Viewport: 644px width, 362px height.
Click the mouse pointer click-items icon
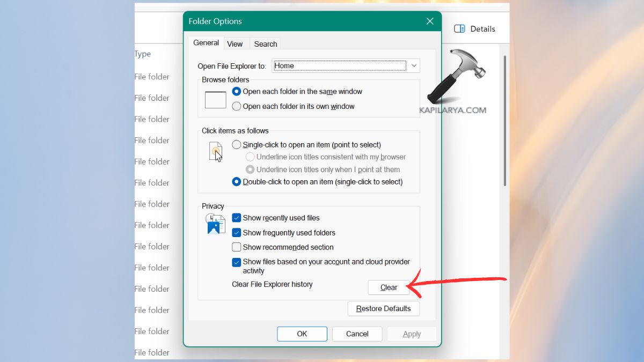215,152
